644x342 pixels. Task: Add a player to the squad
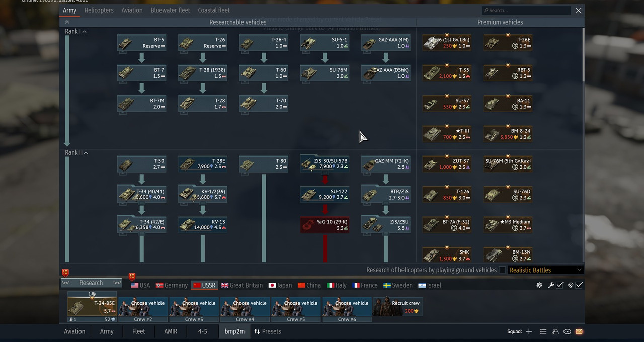(529, 332)
